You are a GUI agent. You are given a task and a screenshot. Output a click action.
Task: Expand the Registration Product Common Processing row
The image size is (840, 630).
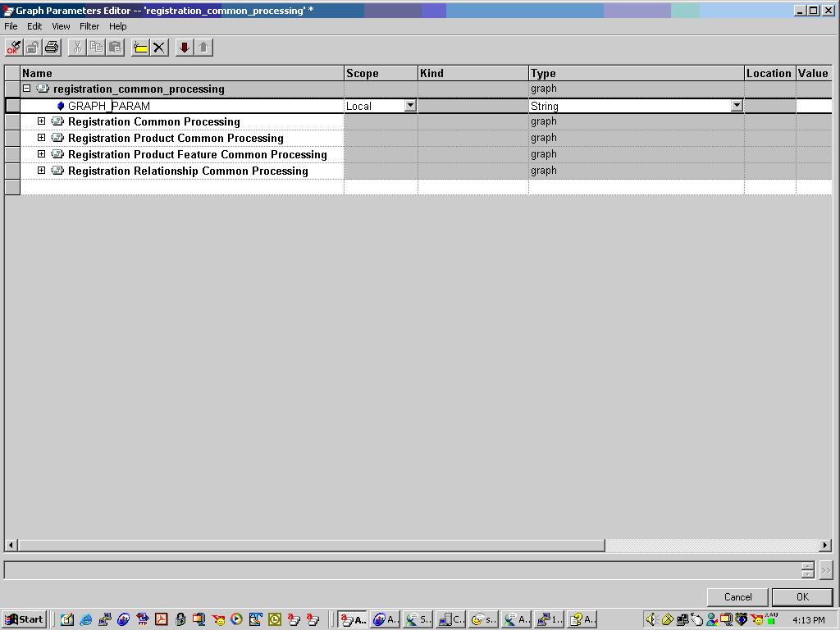coord(42,138)
